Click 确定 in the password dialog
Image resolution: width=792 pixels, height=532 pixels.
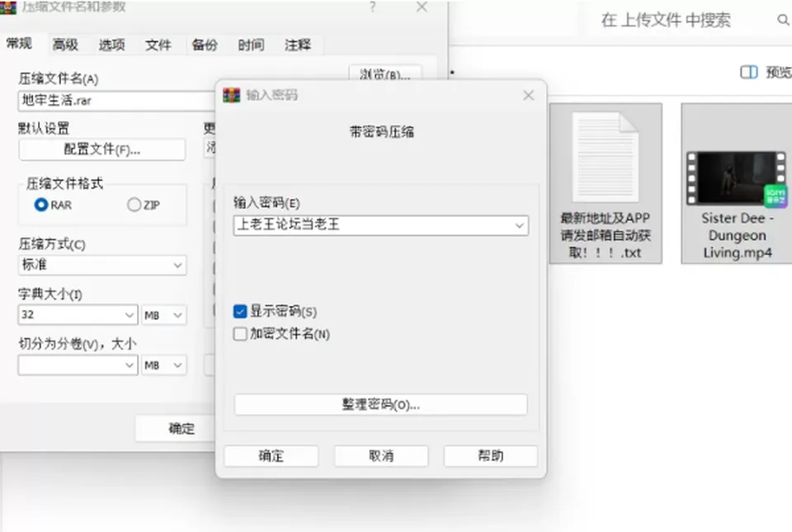click(271, 456)
